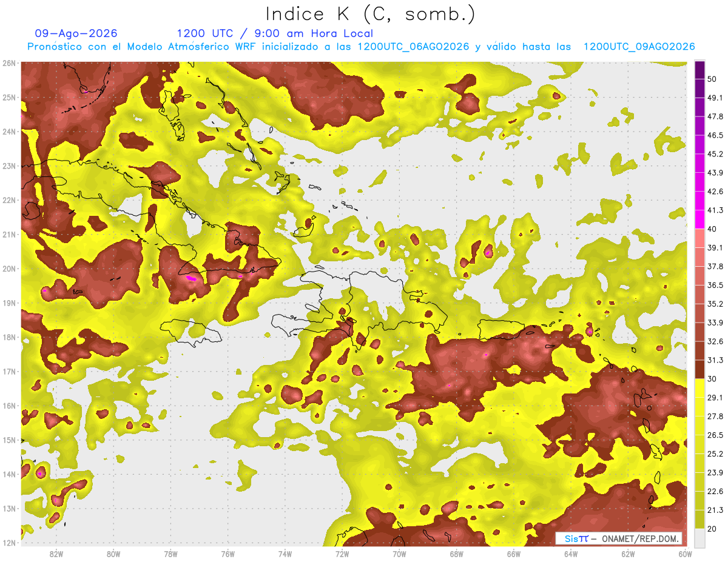The height and width of the screenshot is (562, 728).
Task: Click the color bar label "41.3"
Action: pos(715,210)
